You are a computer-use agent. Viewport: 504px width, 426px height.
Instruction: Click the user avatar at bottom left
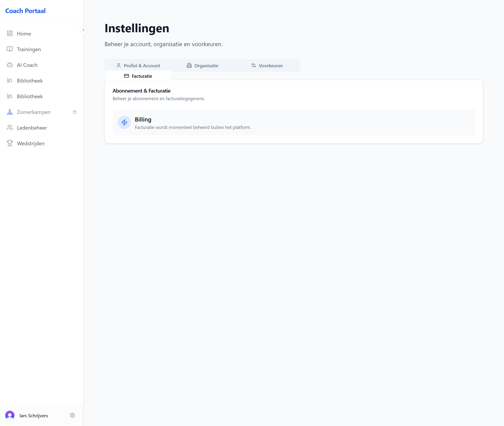tap(10, 415)
